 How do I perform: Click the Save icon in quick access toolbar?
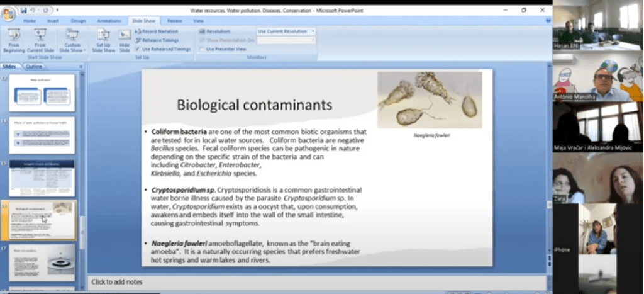pyautogui.click(x=24, y=11)
